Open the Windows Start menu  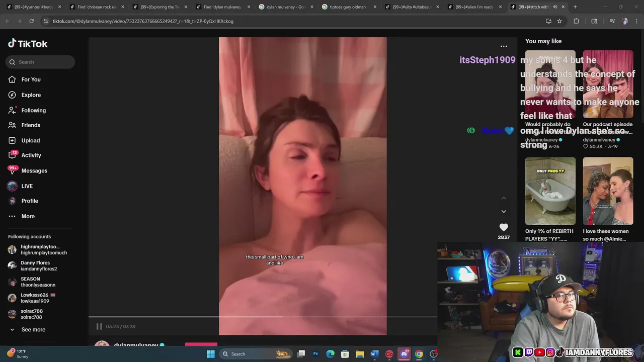(x=211, y=354)
